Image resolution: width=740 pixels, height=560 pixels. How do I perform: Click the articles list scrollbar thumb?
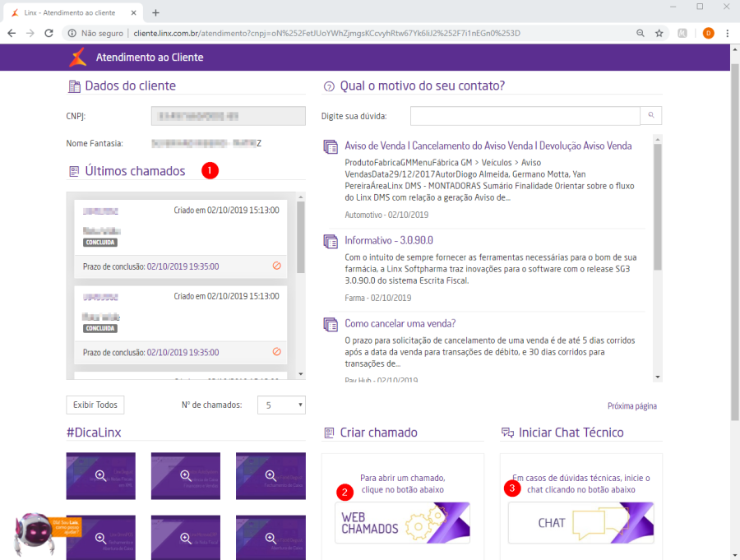point(658,206)
